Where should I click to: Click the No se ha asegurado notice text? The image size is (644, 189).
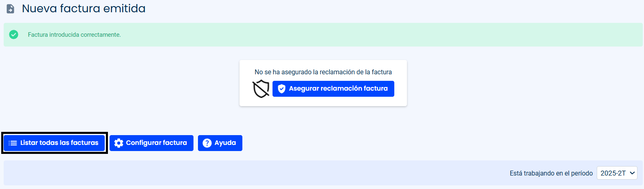(323, 72)
